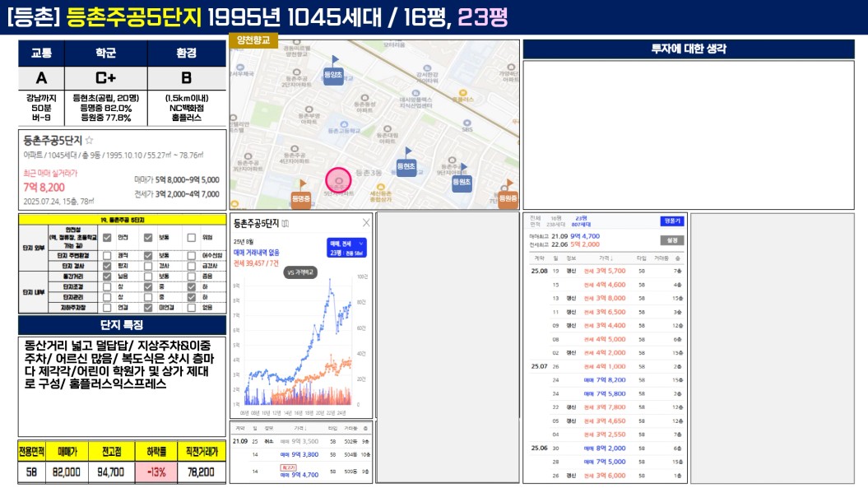Toggle the 평지 checkbox in 단지 경사 row

click(x=107, y=266)
